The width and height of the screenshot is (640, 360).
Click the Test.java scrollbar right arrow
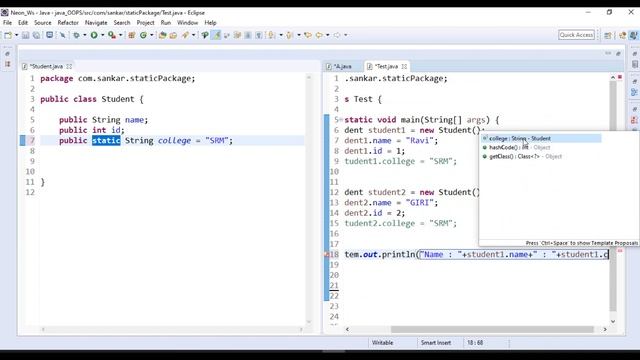[605, 329]
